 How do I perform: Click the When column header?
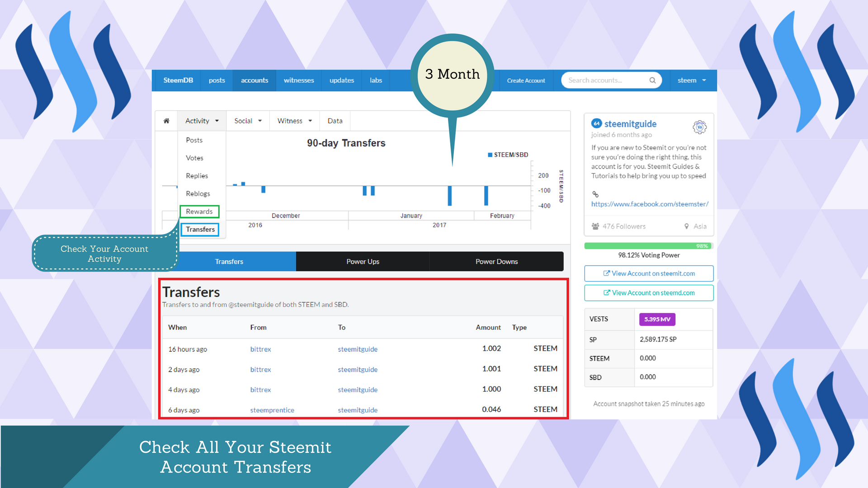[x=177, y=327]
